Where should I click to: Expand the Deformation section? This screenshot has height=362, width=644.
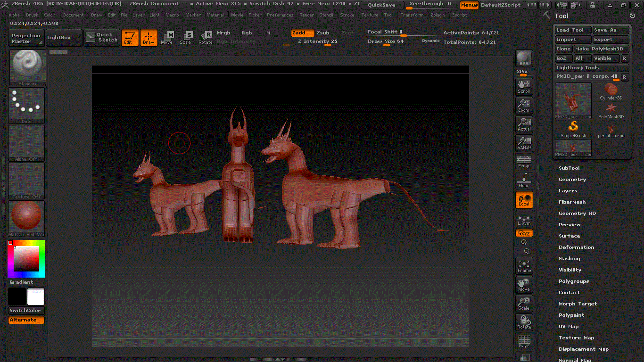point(576,247)
